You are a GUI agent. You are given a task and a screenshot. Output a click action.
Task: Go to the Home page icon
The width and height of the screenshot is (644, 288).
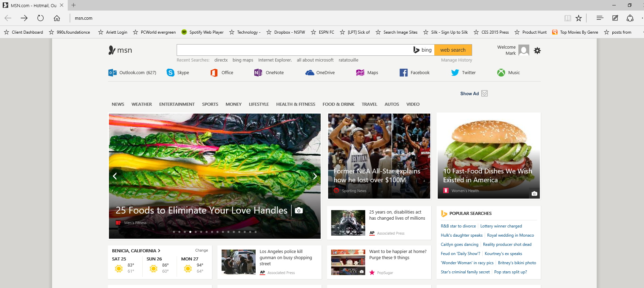[57, 18]
